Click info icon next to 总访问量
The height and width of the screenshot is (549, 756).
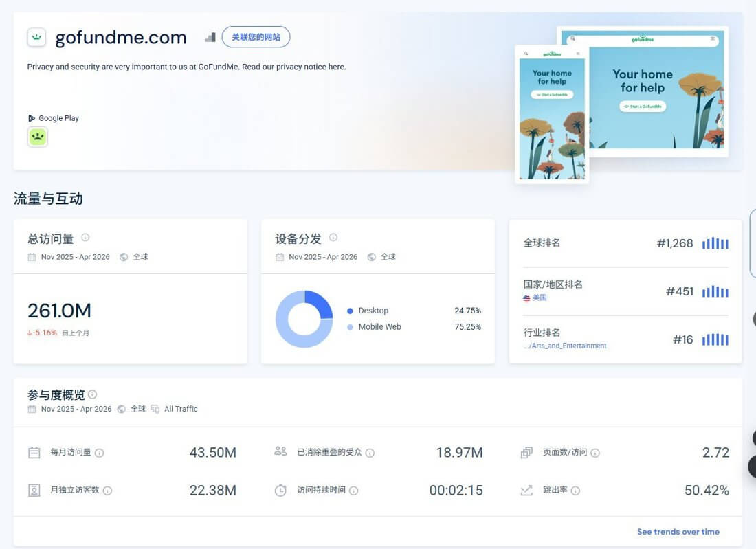click(85, 237)
